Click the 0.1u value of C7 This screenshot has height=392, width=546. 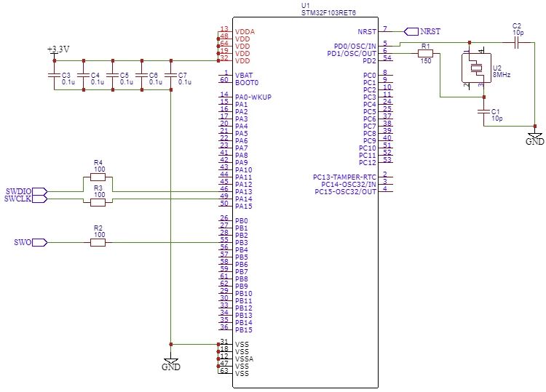[x=185, y=82]
